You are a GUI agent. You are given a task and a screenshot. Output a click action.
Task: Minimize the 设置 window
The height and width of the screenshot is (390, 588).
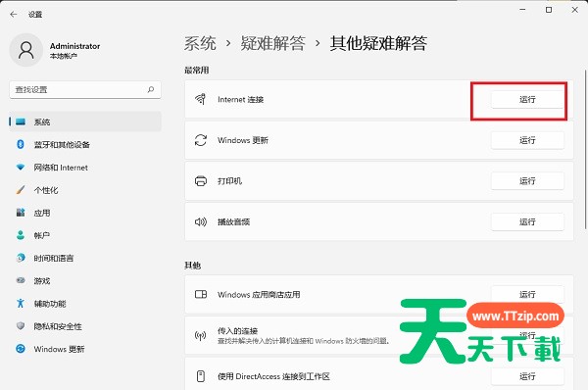[x=522, y=10]
